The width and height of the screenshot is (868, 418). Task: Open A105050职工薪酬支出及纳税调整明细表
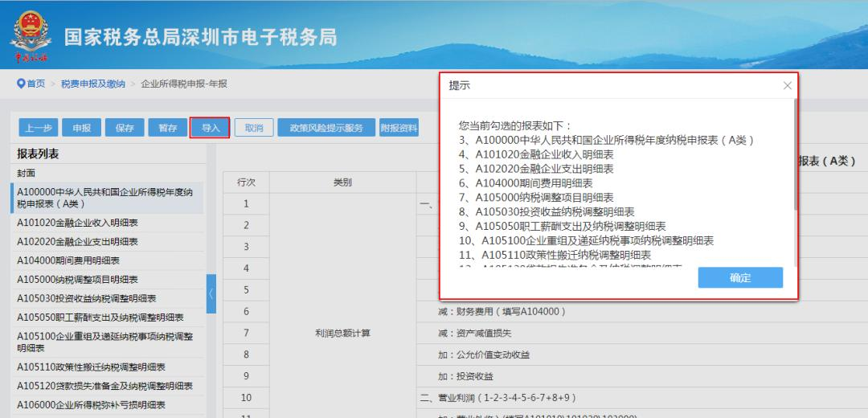pos(100,318)
